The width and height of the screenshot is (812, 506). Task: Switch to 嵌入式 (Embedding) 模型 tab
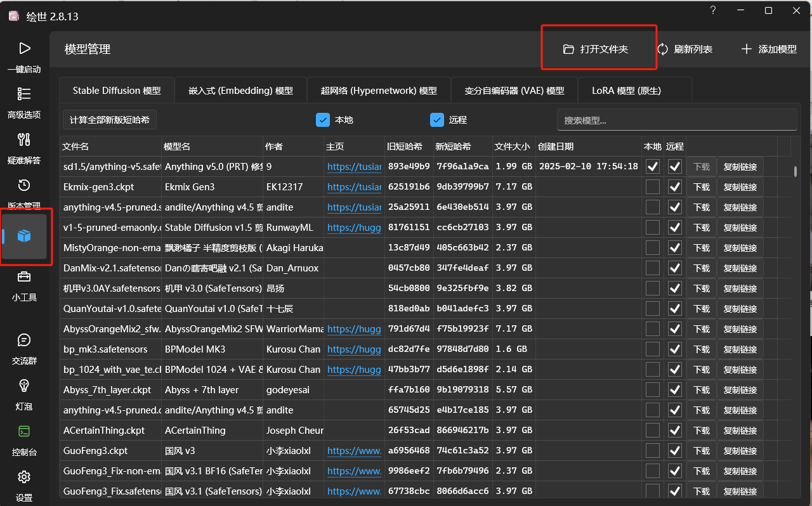click(x=240, y=90)
